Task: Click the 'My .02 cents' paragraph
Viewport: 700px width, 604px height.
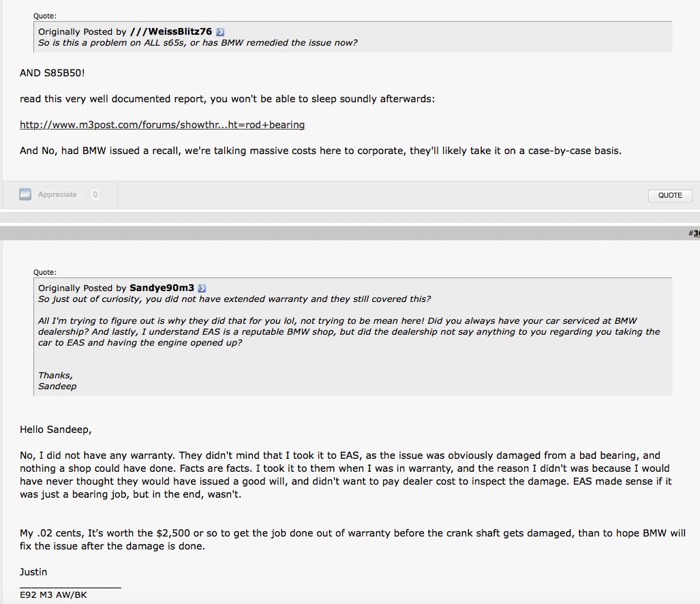Action: point(352,539)
